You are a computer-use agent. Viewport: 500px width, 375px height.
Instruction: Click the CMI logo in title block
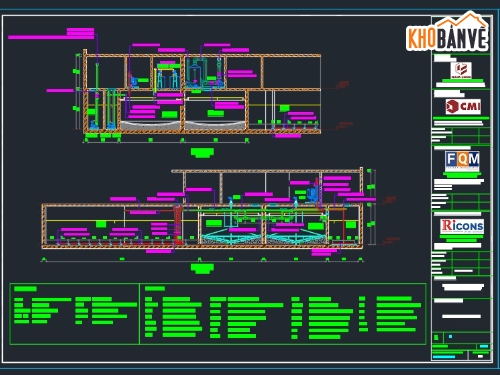click(x=463, y=107)
